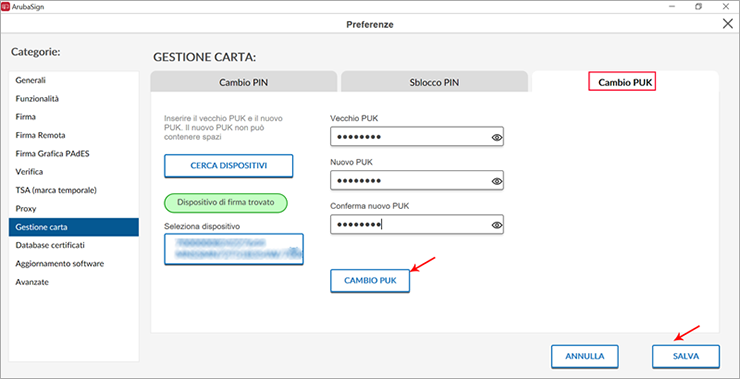Cancel changes with ANNULLA
The image size is (740, 379).
(585, 356)
